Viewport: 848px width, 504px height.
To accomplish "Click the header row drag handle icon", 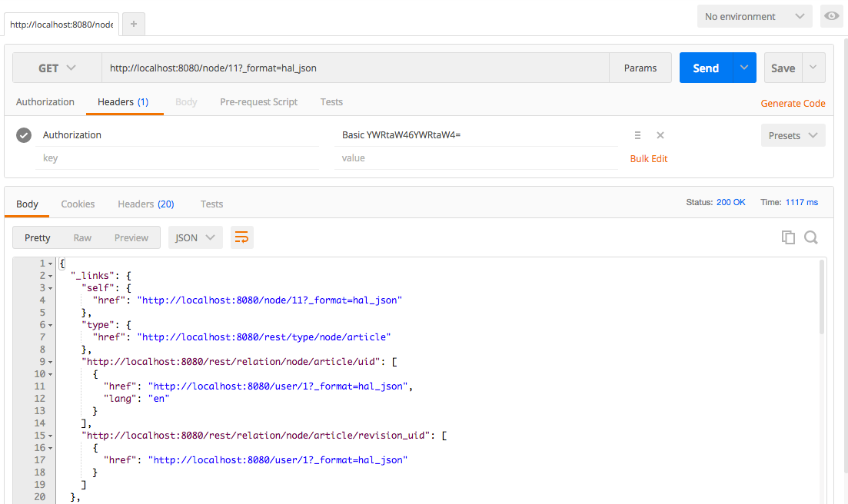I will pos(637,135).
